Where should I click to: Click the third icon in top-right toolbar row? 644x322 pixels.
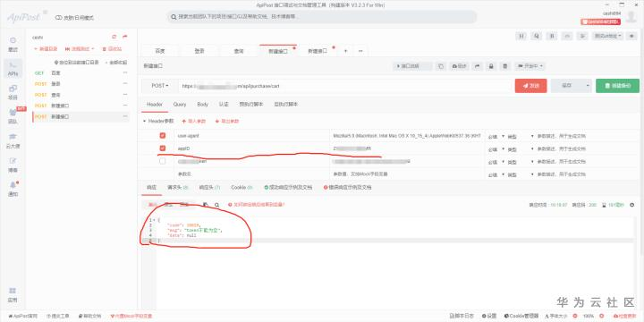pyautogui.click(x=552, y=36)
